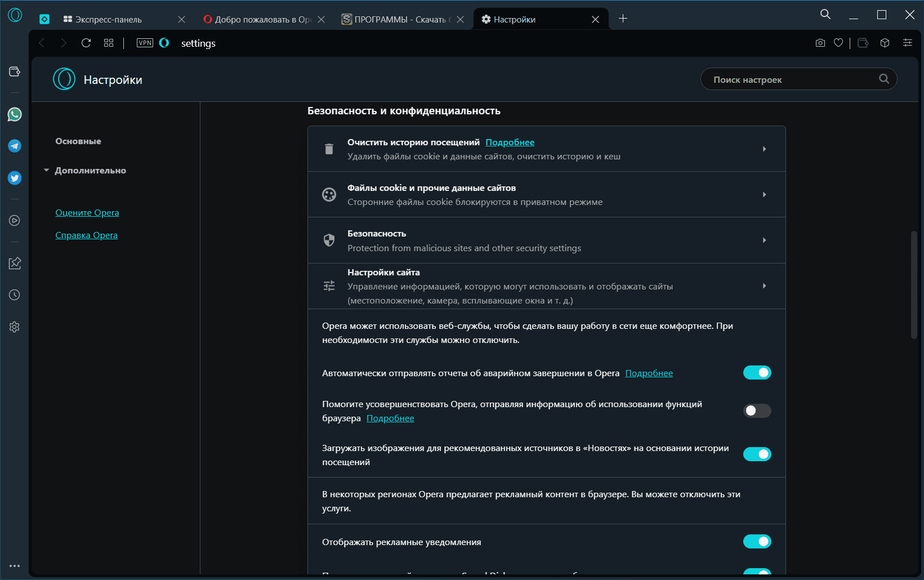This screenshot has height=580, width=924.
Task: Open Telegram in the sidebar
Action: [15, 146]
